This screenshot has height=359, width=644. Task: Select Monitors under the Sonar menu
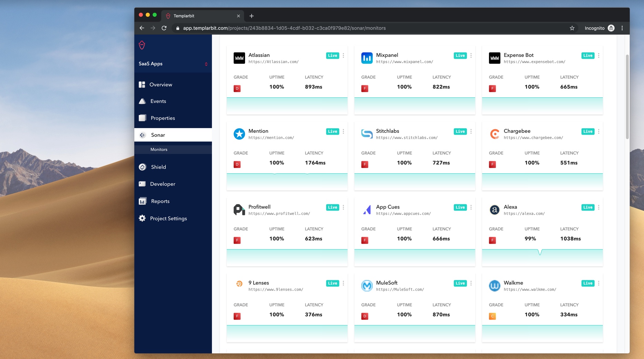159,149
